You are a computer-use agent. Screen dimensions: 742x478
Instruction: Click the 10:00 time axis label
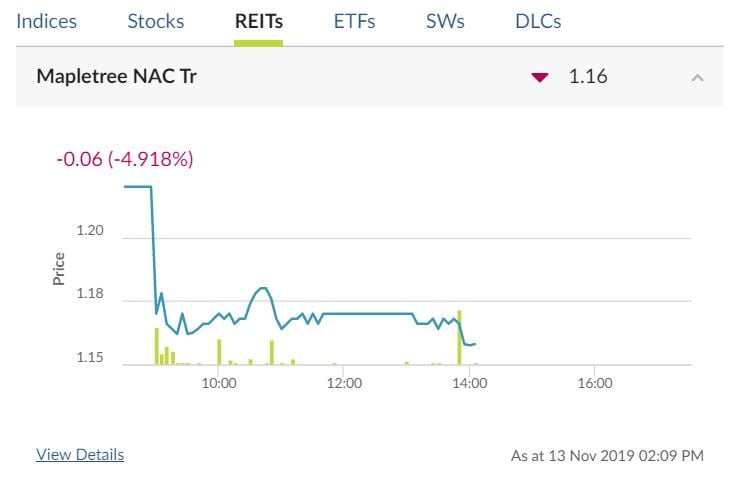[218, 383]
